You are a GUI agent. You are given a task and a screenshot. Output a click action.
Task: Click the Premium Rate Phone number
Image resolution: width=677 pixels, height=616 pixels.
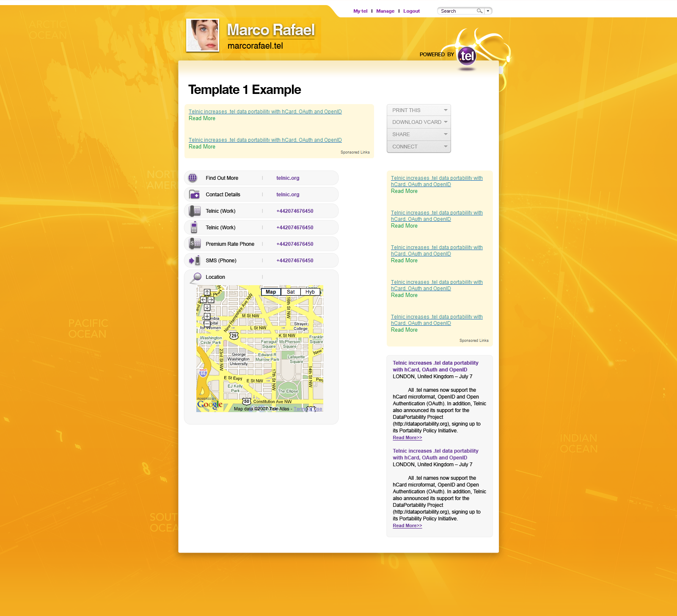coord(295,244)
